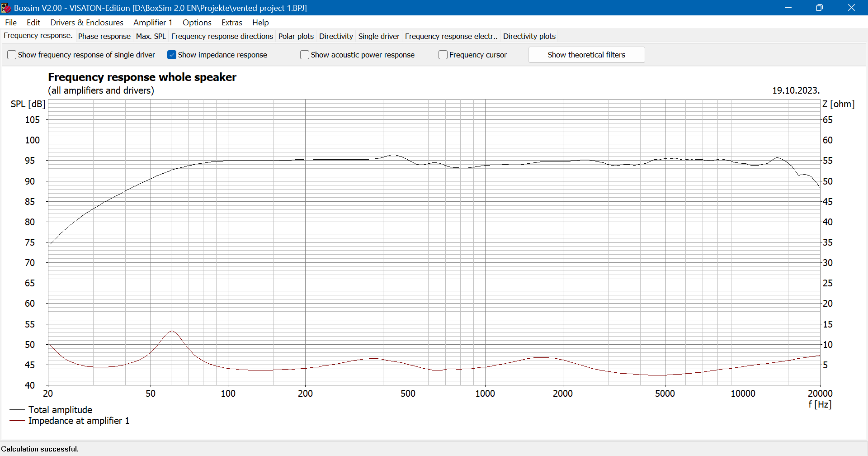Click the 65 ohm impedance axis value
Screen dimensions: 868x456
click(828, 120)
